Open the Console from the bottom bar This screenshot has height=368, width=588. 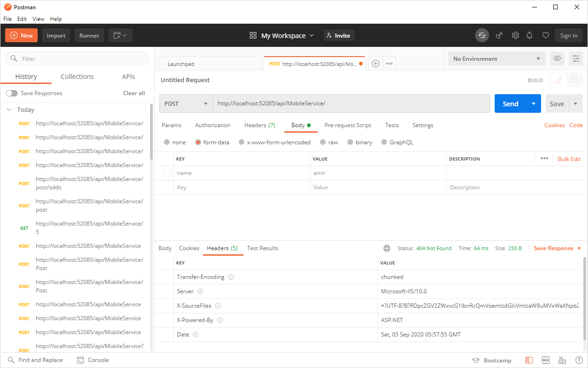click(92, 360)
